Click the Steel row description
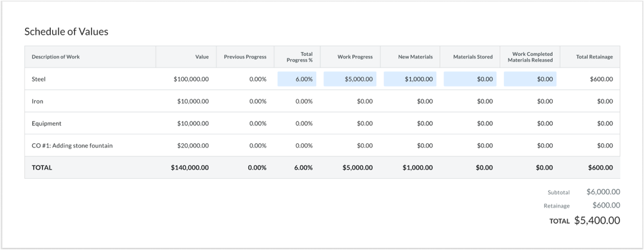 [x=39, y=79]
